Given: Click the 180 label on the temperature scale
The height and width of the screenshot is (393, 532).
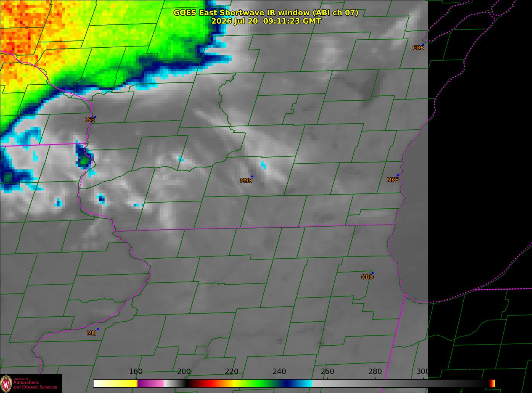Looking at the screenshot, I should point(136,371).
